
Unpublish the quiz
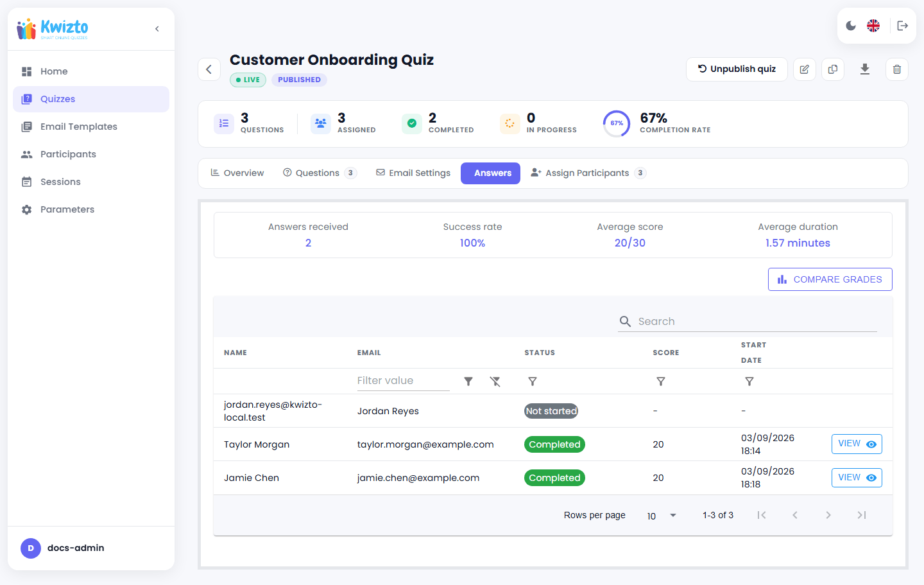click(737, 69)
